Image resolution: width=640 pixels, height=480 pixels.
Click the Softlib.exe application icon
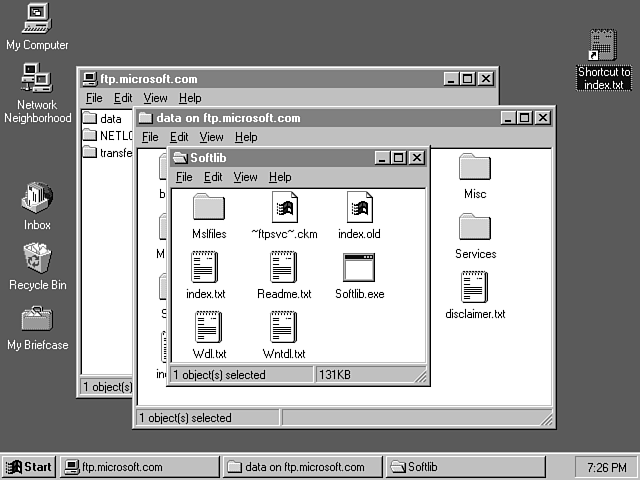359,268
